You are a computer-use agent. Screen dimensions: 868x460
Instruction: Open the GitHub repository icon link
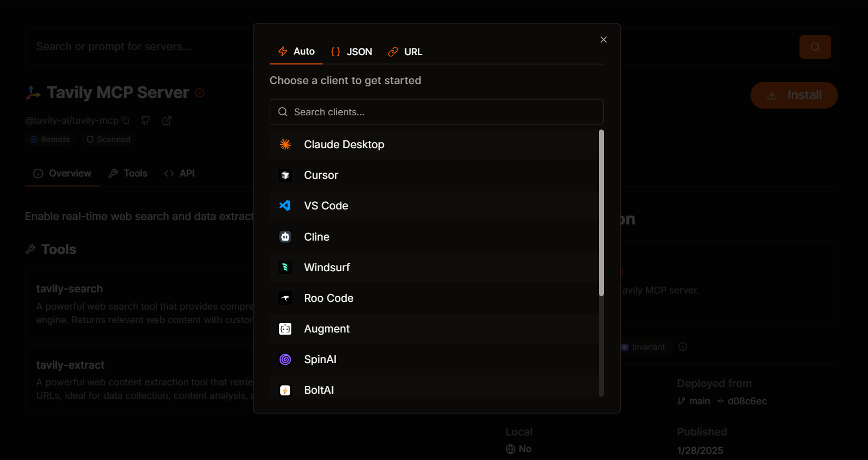[145, 120]
